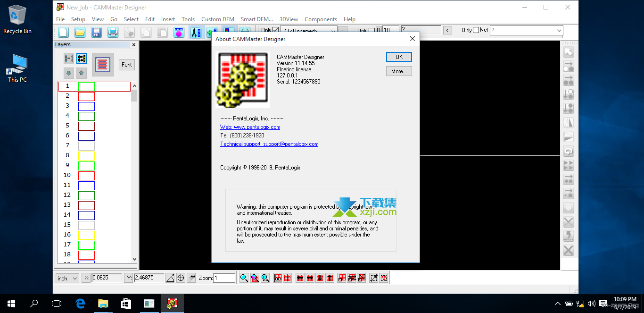Open the inch units dropdown
644x313 pixels.
tap(67, 278)
